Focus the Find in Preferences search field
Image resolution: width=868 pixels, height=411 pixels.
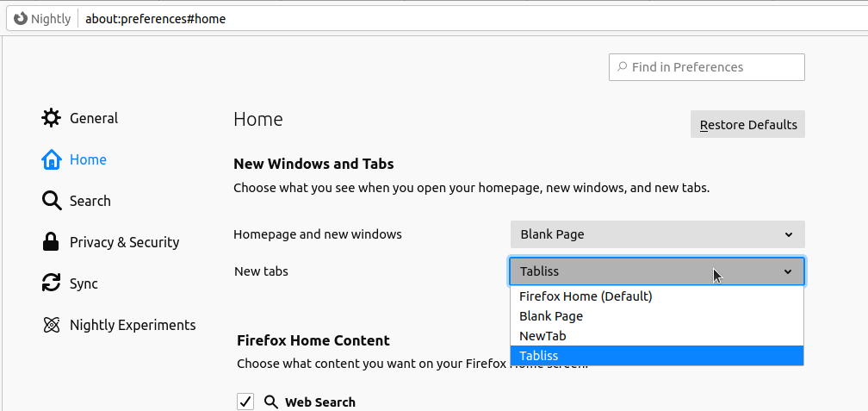pos(706,67)
